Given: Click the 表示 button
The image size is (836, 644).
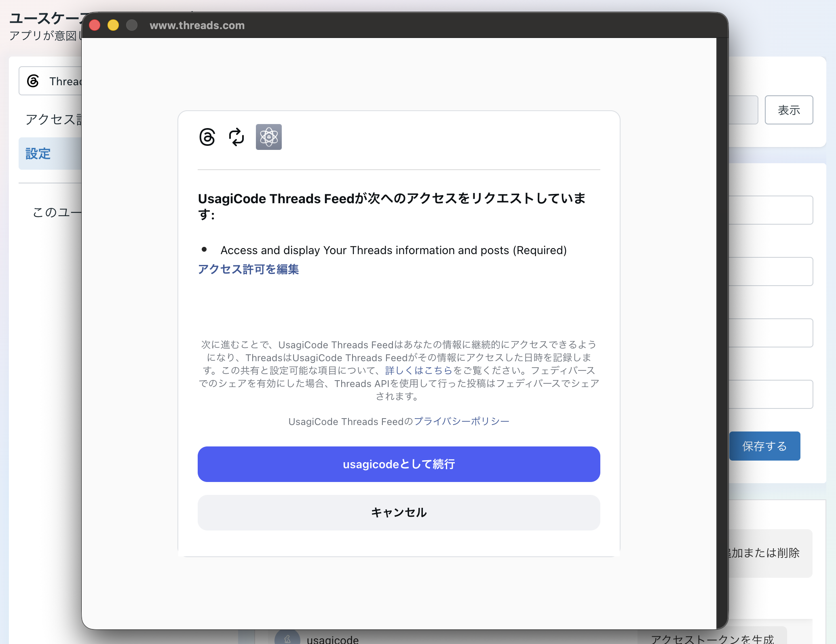Looking at the screenshot, I should point(789,110).
